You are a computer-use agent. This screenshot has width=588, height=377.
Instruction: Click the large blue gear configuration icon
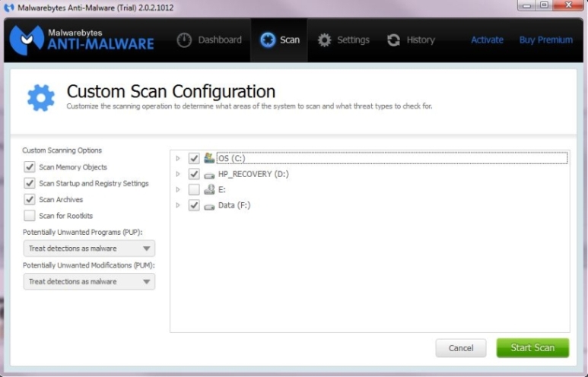[41, 98]
